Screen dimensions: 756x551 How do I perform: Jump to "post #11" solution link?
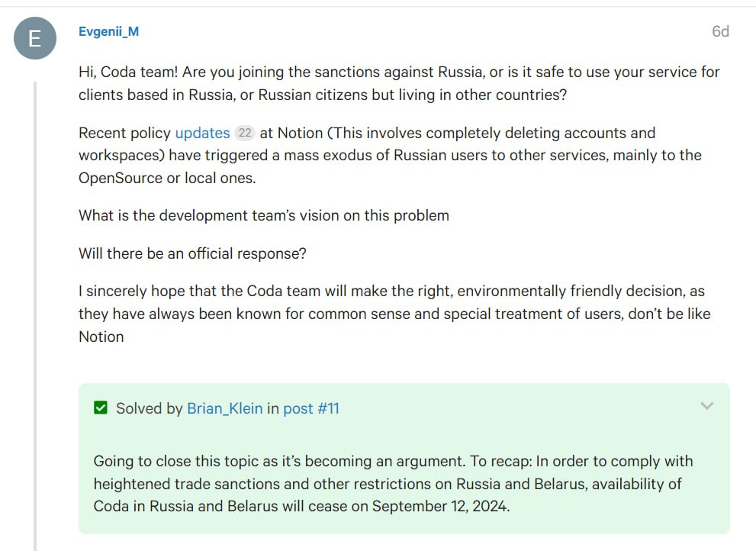click(311, 408)
